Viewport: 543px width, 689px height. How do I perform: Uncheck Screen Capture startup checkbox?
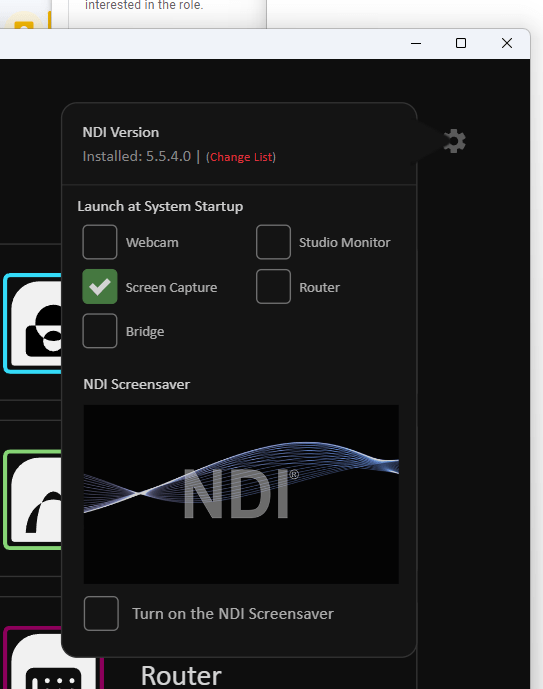point(100,286)
